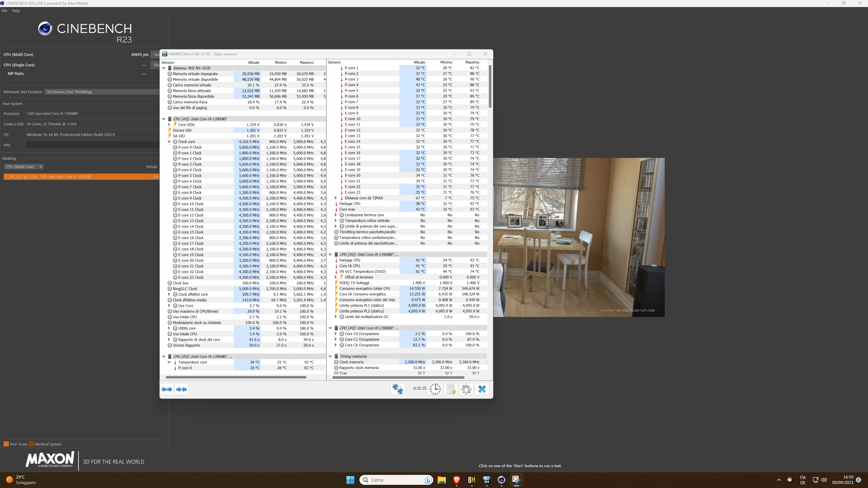Screen dimensions: 868x488
Task: Switch to HWiNFO via its taskbar icon
Action: tap(486, 480)
